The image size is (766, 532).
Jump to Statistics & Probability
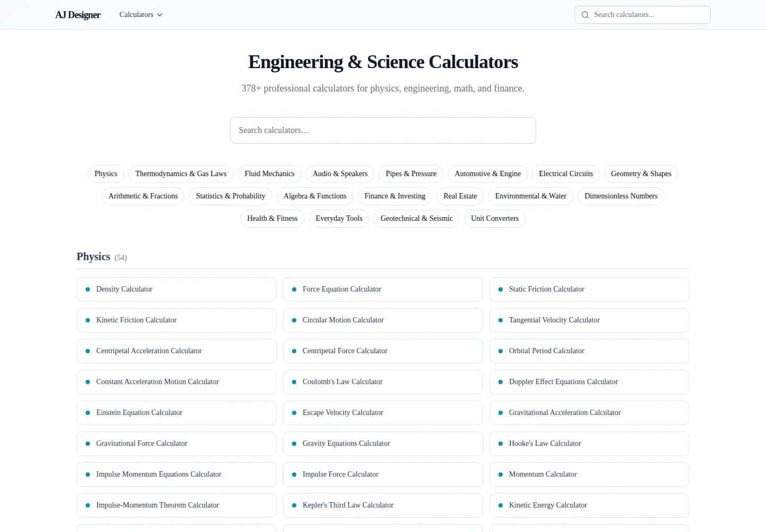pyautogui.click(x=230, y=196)
